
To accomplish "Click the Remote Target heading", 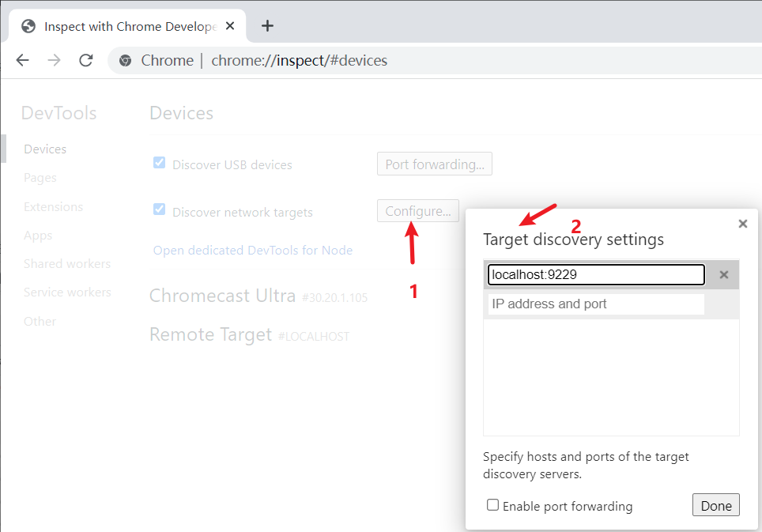I will (210, 334).
